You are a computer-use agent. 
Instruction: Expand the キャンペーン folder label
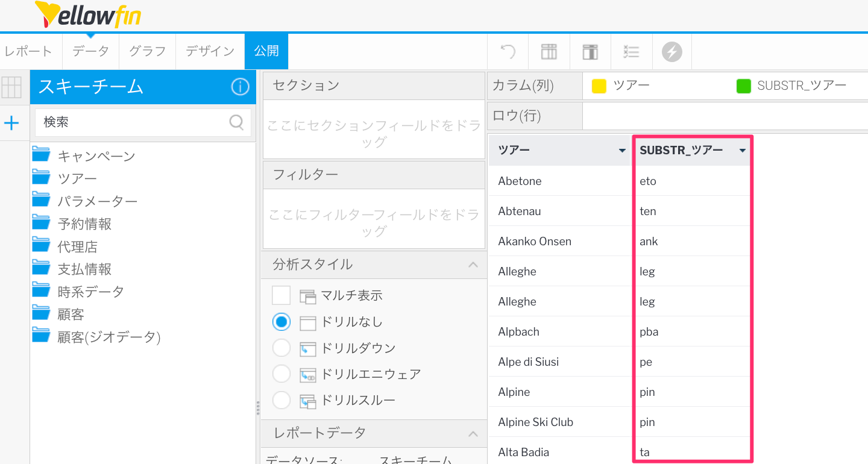[96, 156]
